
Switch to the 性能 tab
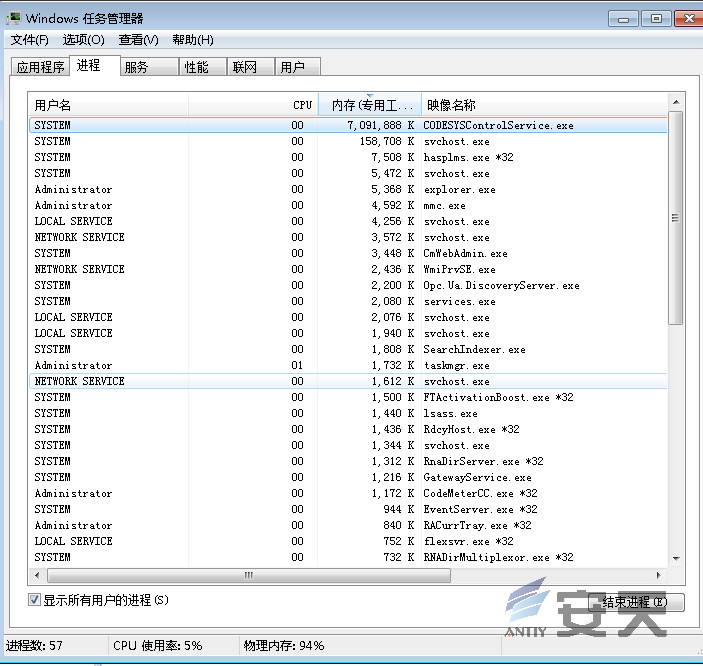pos(203,67)
